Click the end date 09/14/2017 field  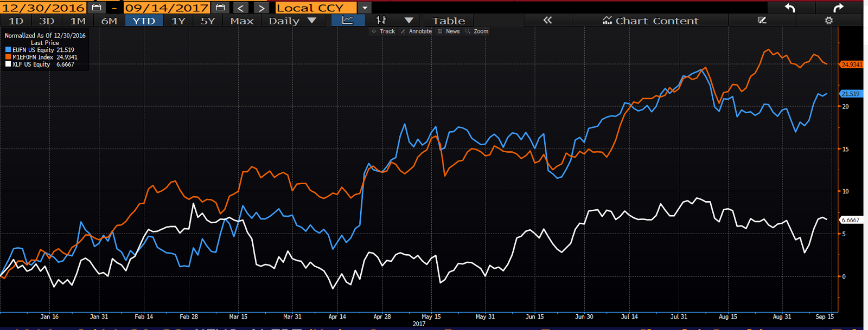[x=167, y=8]
